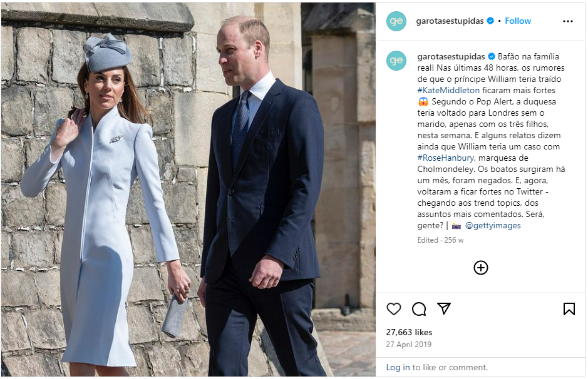Click Log in link
This screenshot has height=379, width=588.
pos(398,367)
